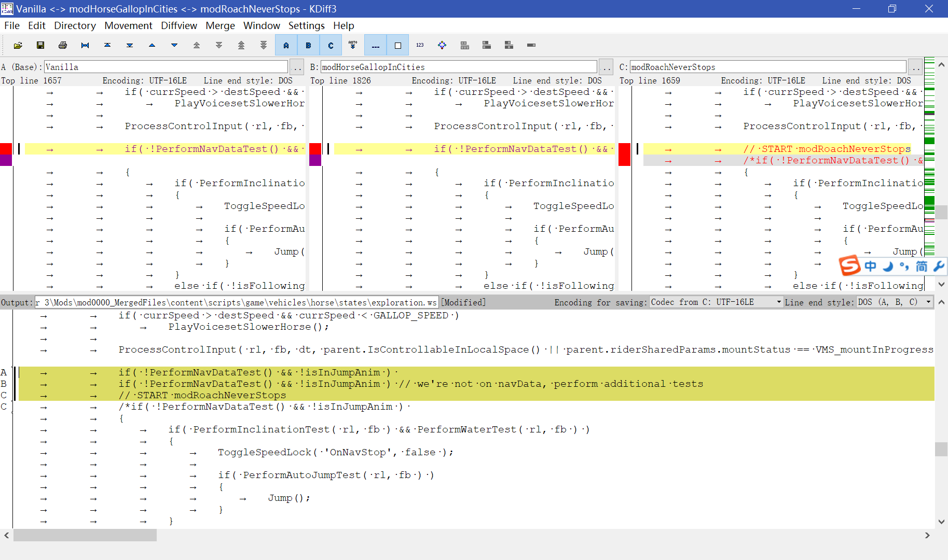Toggle line numbers 123 button
The image size is (948, 560).
pos(420,46)
